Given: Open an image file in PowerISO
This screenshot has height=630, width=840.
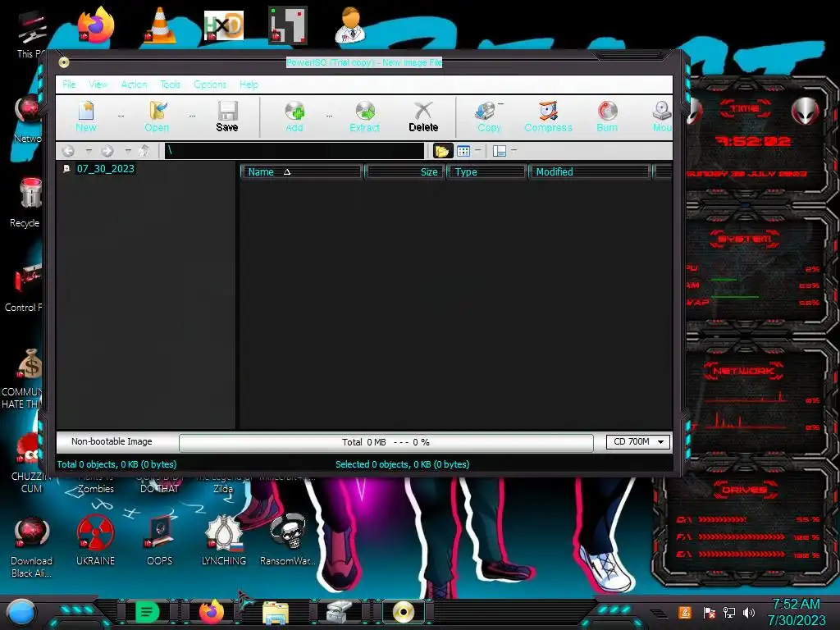Looking at the screenshot, I should coord(157,116).
